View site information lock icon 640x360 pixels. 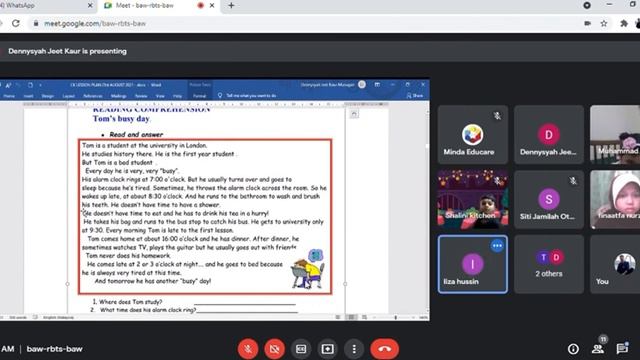36,24
